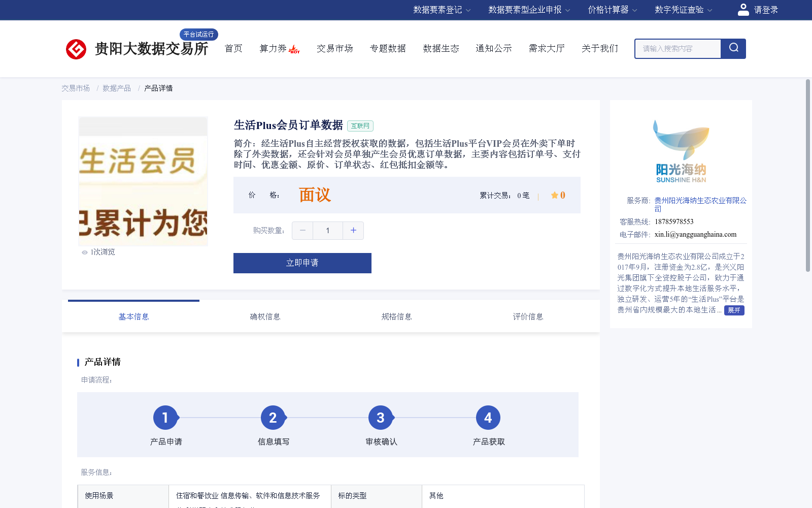The image size is (812, 508).
Task: Increase purchase quantity with plus button
Action: [x=353, y=231]
